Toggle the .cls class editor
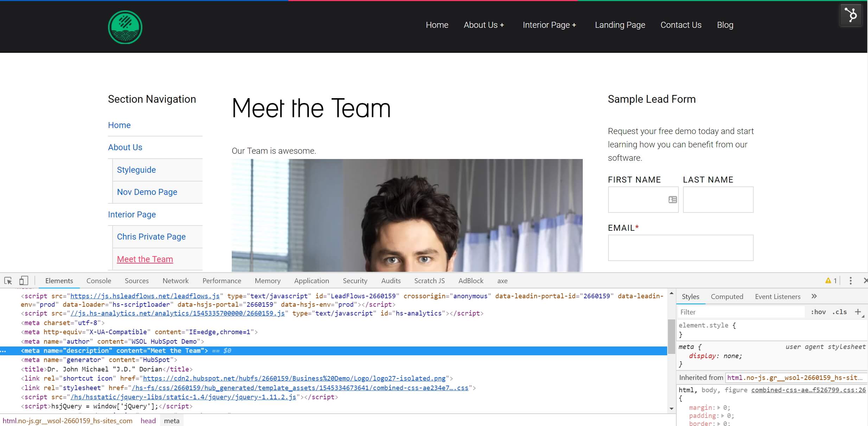 tap(840, 312)
